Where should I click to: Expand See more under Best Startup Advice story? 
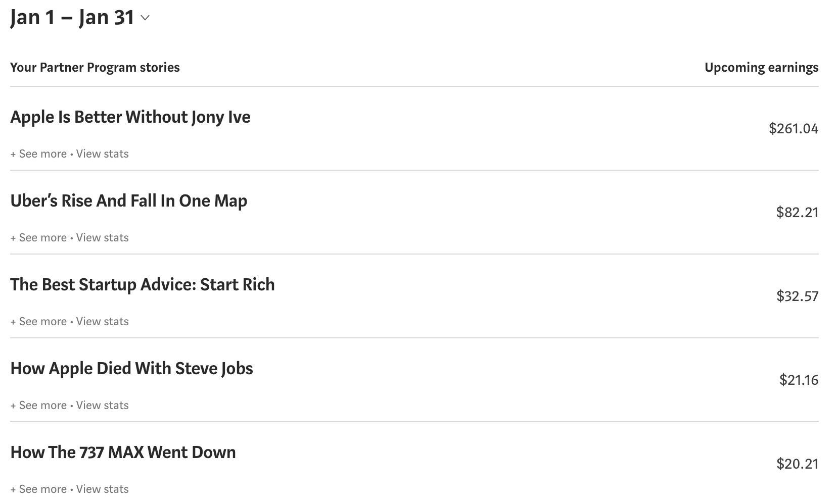click(38, 322)
